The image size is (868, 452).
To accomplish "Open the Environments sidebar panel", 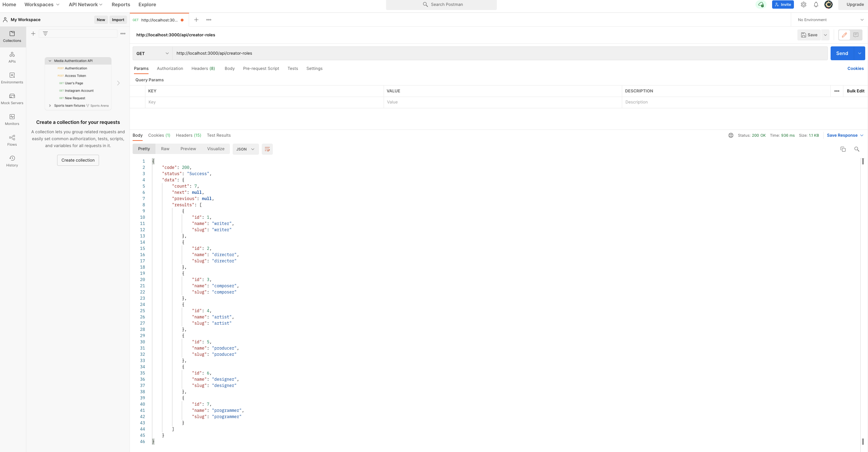I will pyautogui.click(x=12, y=78).
